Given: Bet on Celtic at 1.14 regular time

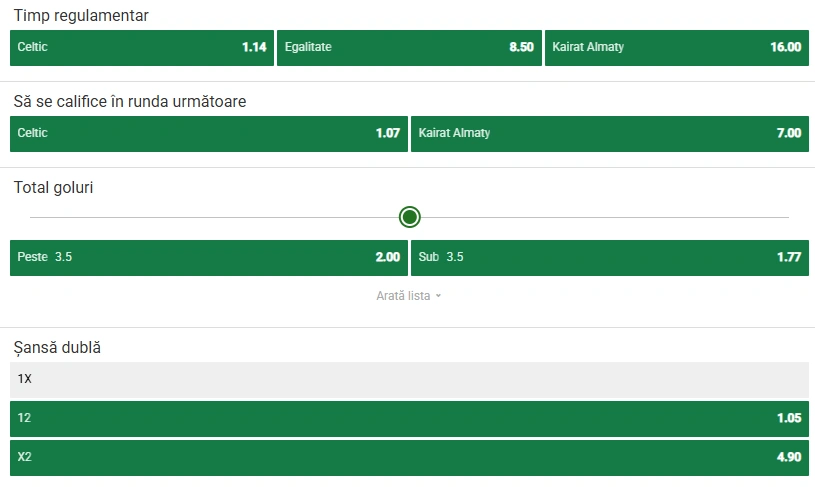Looking at the screenshot, I should coord(142,48).
